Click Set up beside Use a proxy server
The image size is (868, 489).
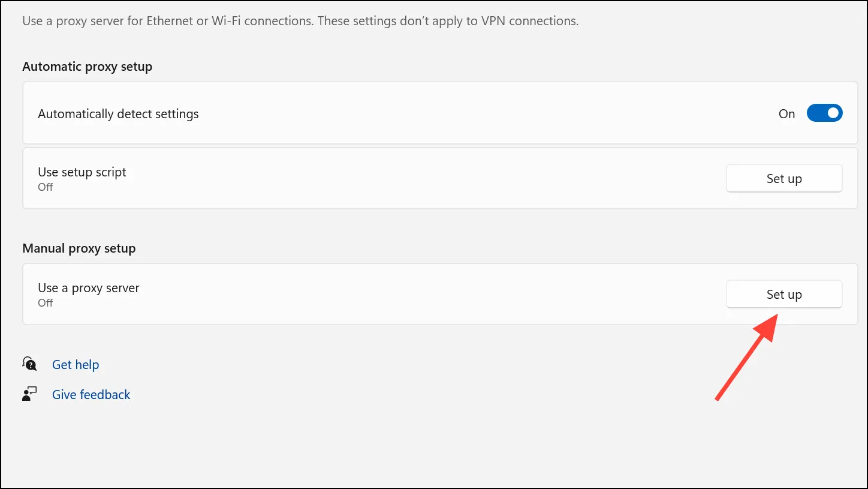click(x=784, y=295)
